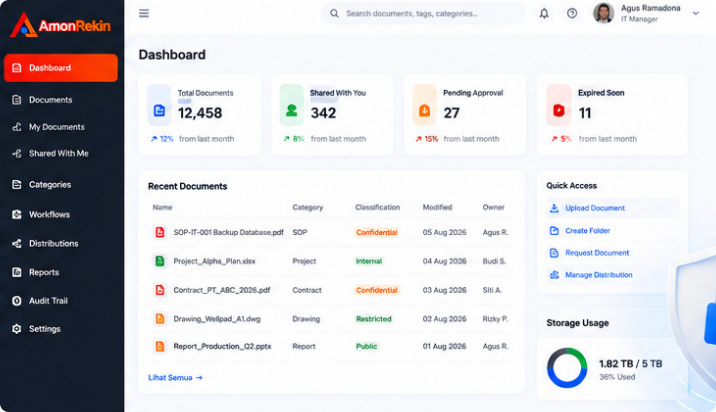716x412 pixels.
Task: Open Shared With Me section
Action: tap(61, 153)
